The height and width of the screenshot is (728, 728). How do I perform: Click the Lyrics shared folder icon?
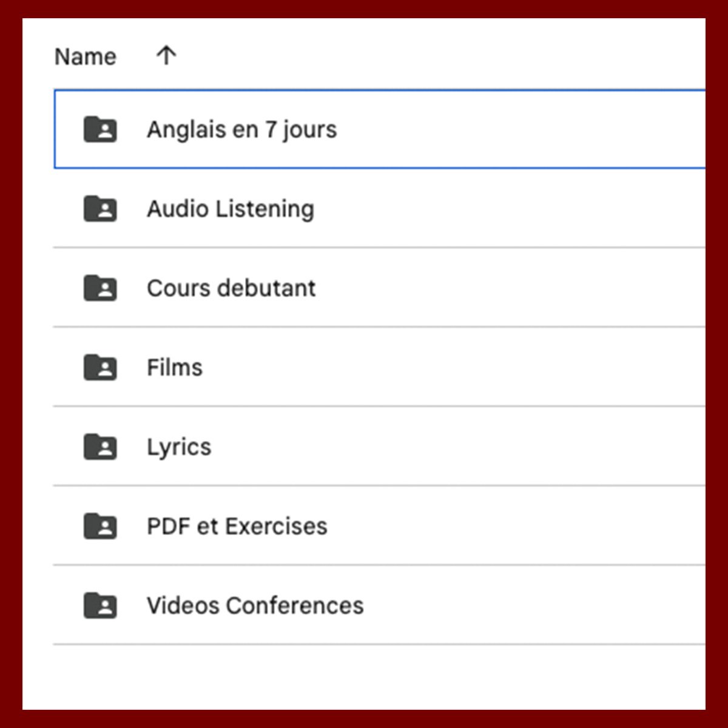coord(100,447)
